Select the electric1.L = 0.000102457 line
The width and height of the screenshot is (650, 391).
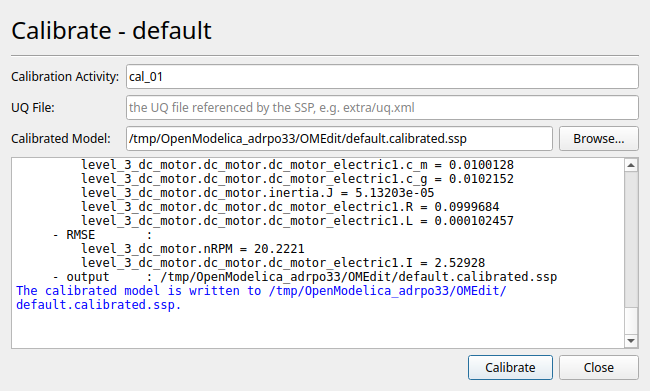(x=297, y=221)
